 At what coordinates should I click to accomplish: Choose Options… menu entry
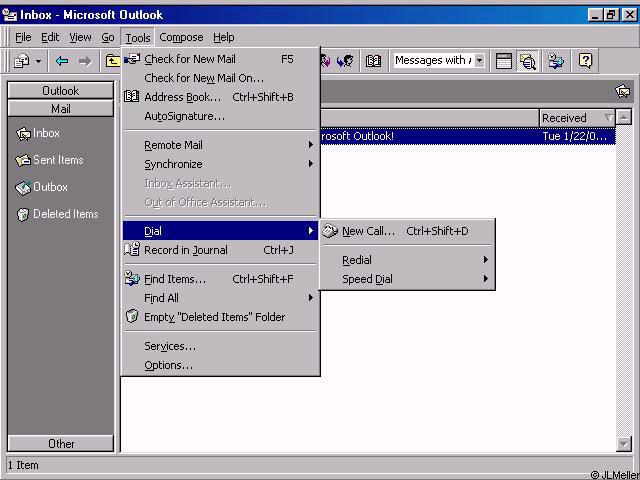pos(220,365)
